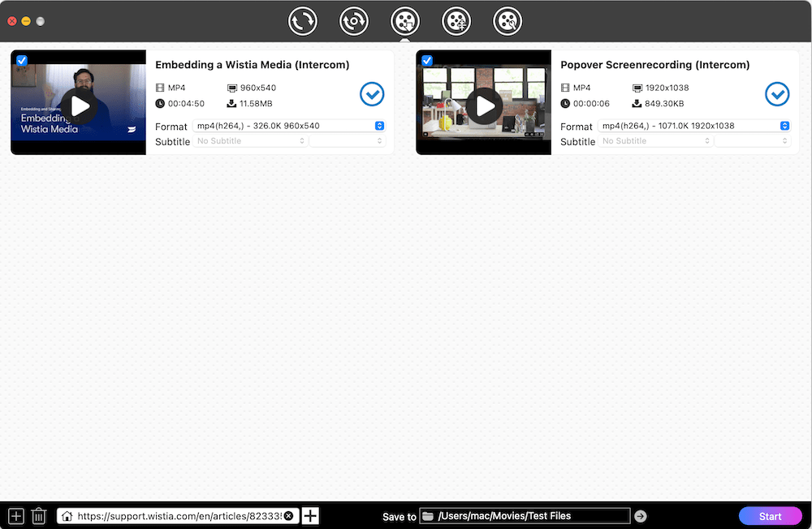Click the home icon in URL field
812x529 pixels.
pos(67,516)
